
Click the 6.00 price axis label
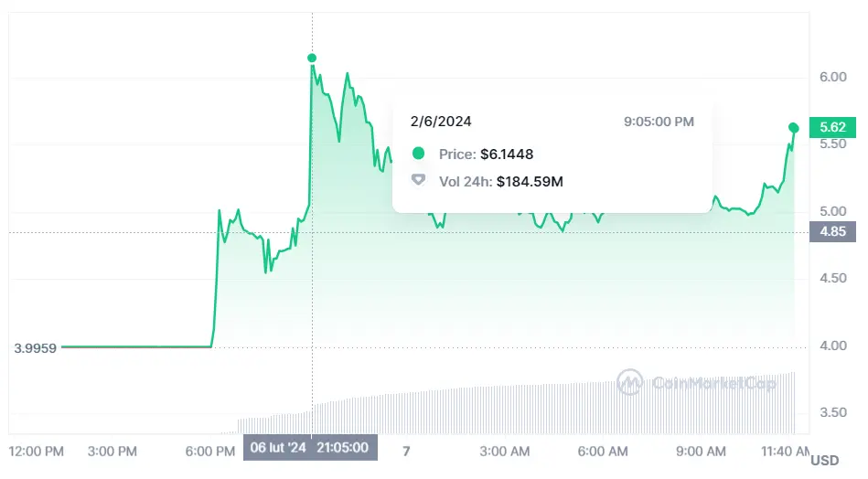[831, 77]
